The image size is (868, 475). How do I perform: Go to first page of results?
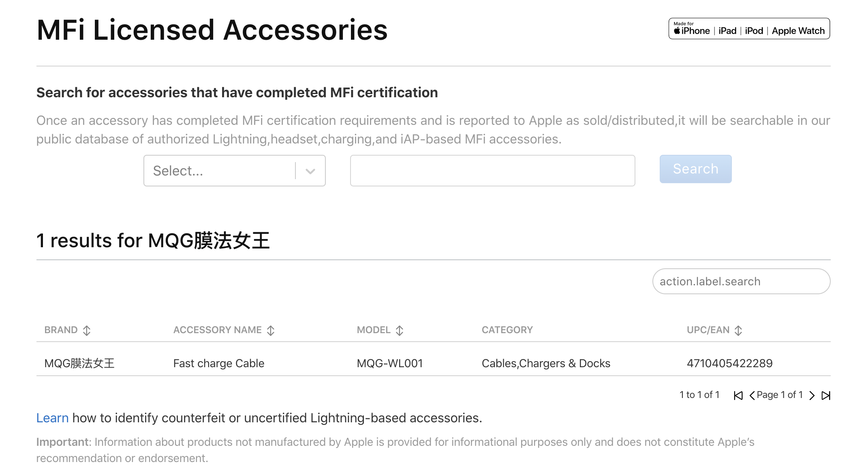click(738, 395)
